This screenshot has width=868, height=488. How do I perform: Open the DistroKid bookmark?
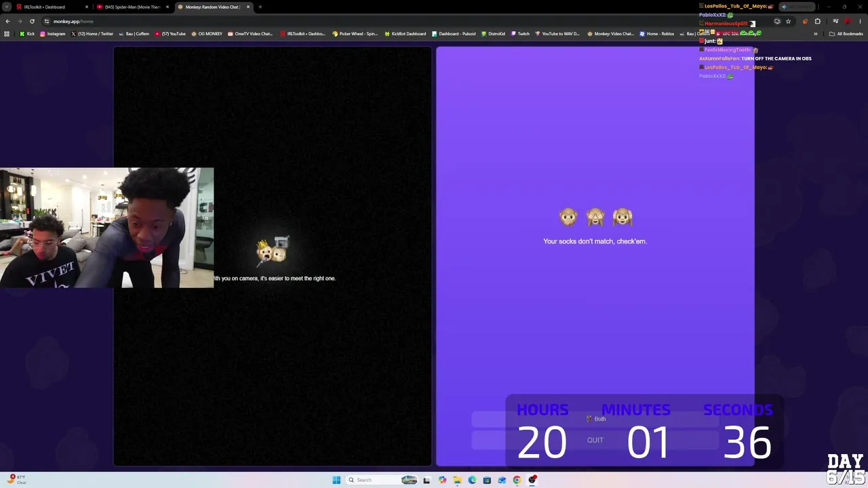493,34
